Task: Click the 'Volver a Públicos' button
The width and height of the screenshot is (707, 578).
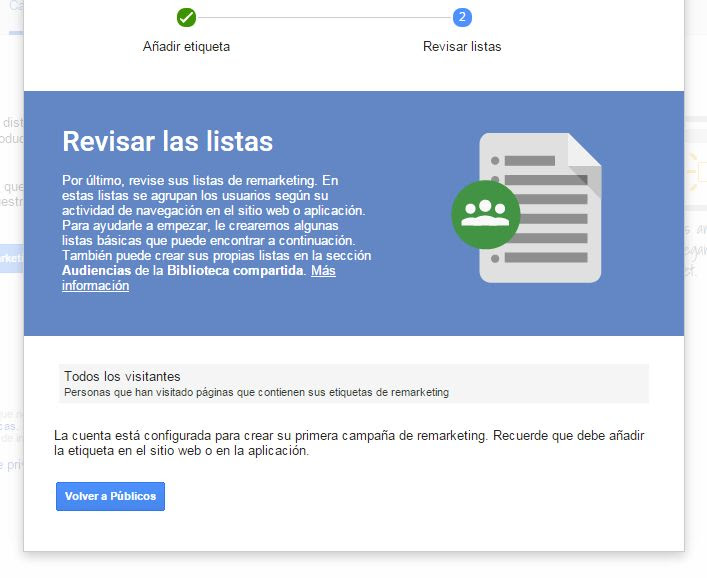Action: 110,496
